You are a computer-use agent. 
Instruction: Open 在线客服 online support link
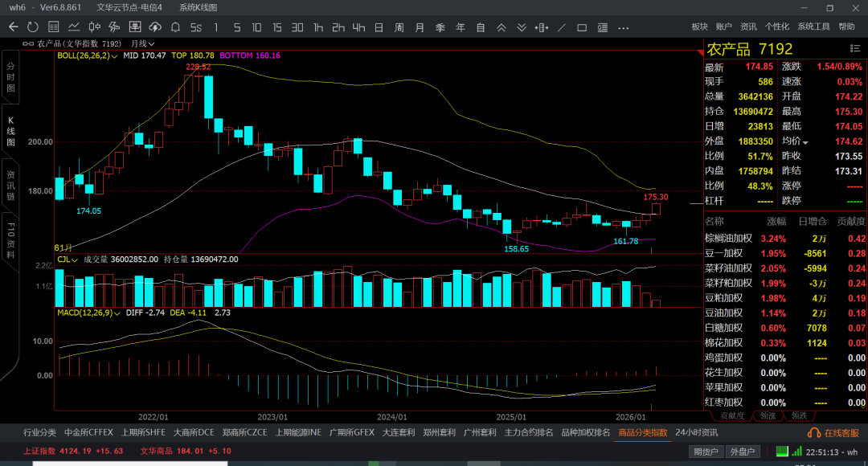tap(836, 433)
